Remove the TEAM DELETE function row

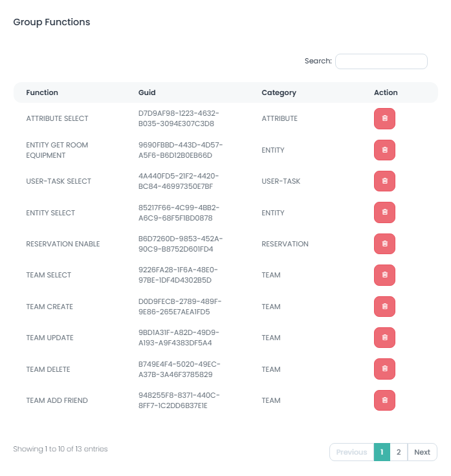point(384,369)
